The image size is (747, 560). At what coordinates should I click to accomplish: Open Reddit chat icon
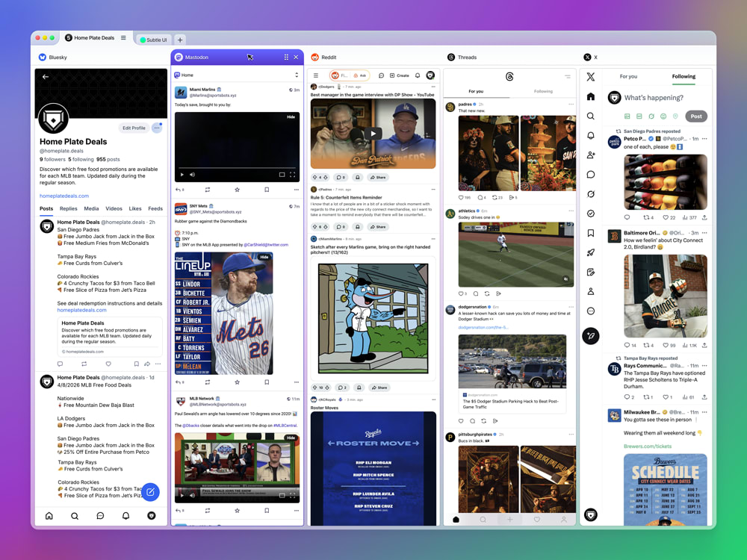tap(381, 75)
